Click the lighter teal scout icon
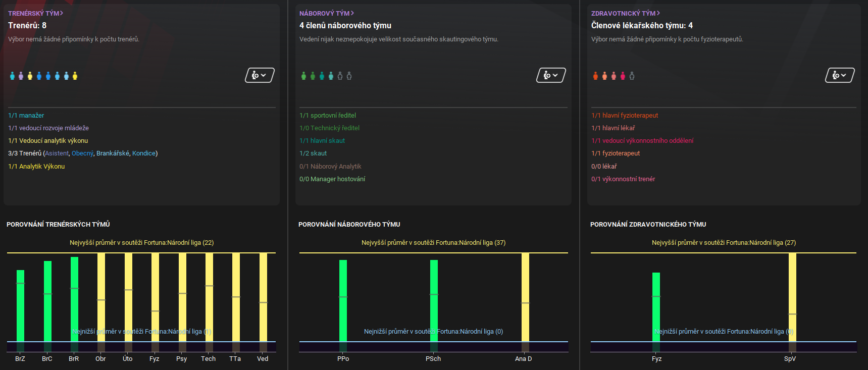868x370 pixels. (x=331, y=76)
